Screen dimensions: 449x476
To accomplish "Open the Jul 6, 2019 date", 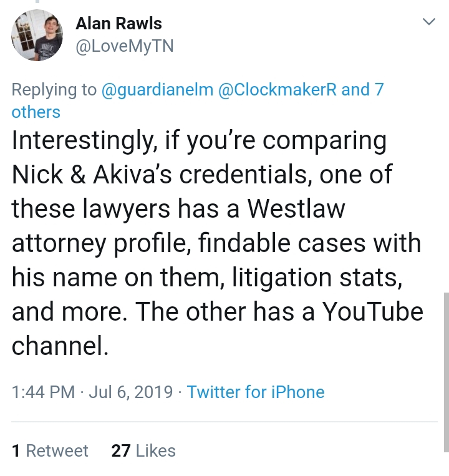I will (x=131, y=392).
